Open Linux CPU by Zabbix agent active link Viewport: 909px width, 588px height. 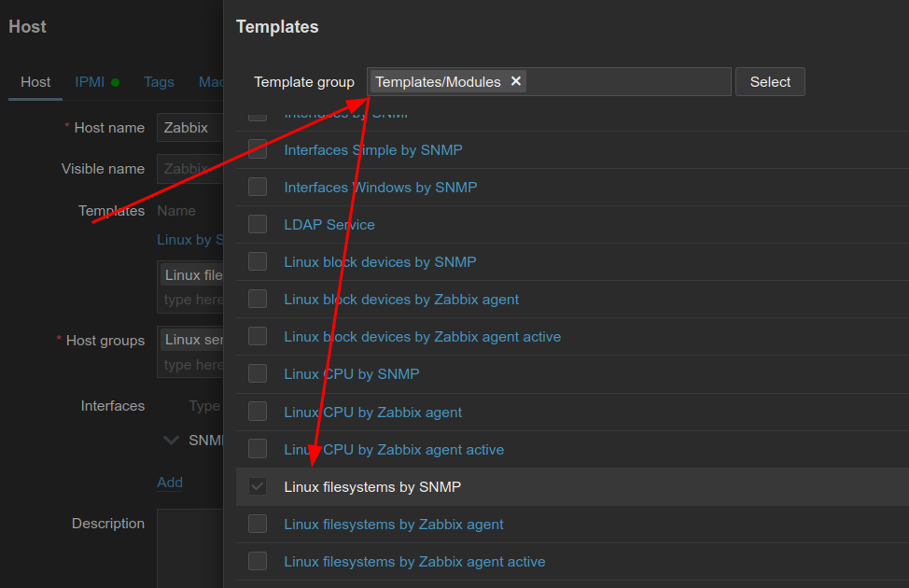(394, 450)
